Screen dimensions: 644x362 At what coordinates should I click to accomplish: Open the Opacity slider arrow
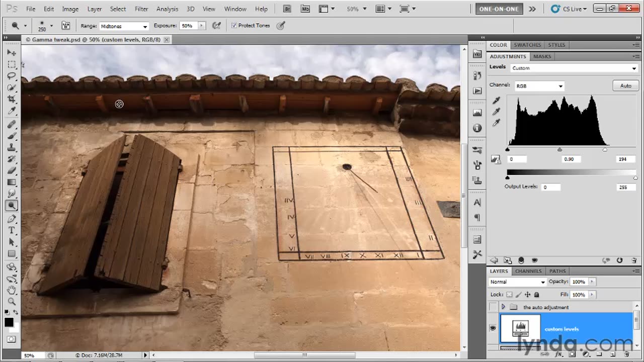click(592, 282)
